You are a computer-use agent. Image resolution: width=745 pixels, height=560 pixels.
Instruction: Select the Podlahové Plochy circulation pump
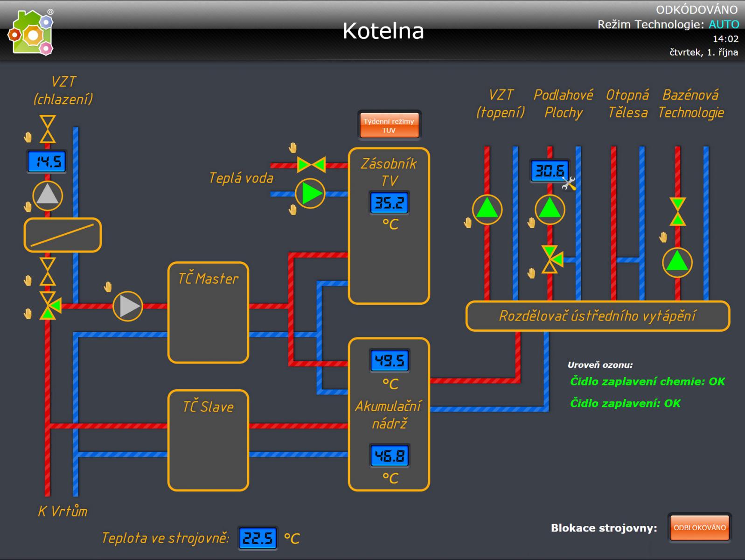point(550,210)
